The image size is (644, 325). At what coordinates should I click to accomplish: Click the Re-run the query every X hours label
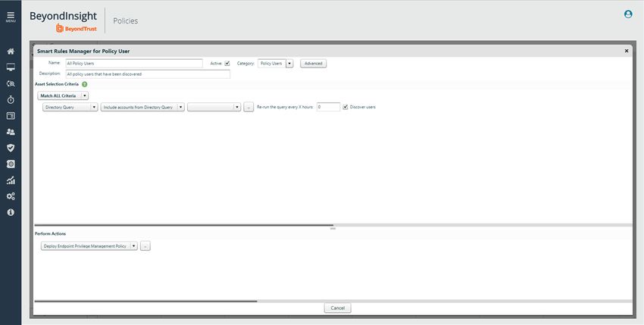click(x=285, y=107)
